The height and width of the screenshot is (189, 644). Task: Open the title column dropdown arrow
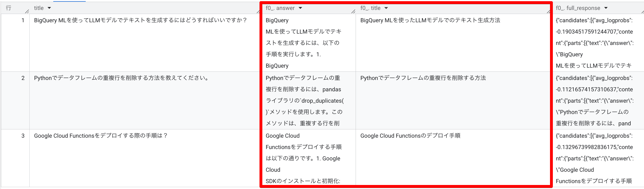point(49,8)
